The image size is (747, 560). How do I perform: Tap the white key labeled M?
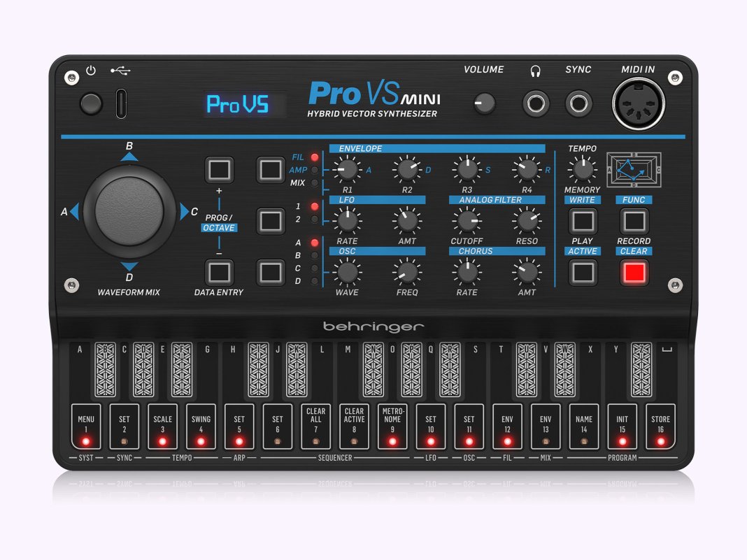(348, 371)
